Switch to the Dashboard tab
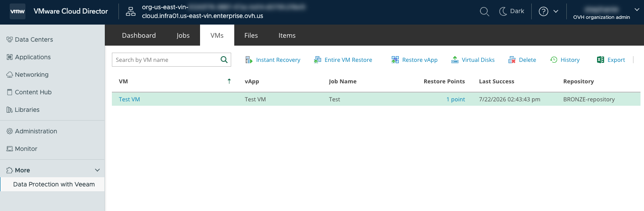 [x=139, y=36]
